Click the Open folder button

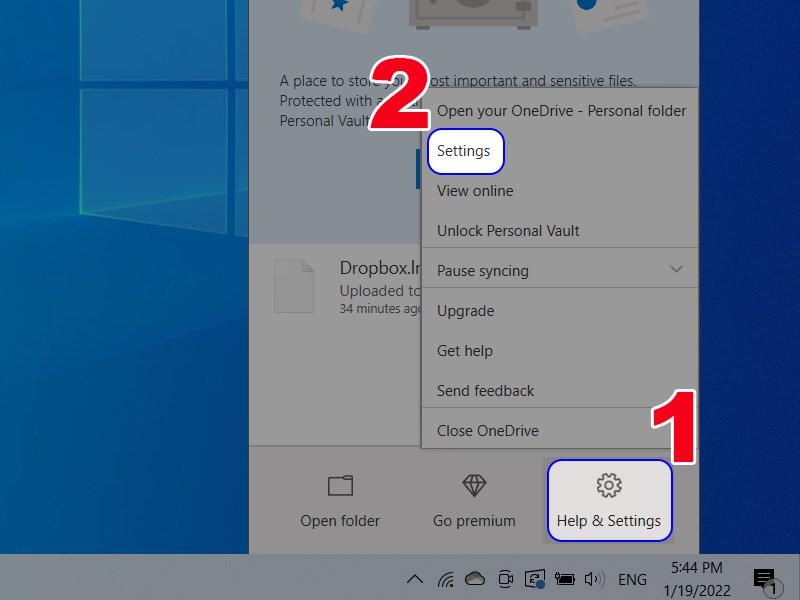point(340,501)
